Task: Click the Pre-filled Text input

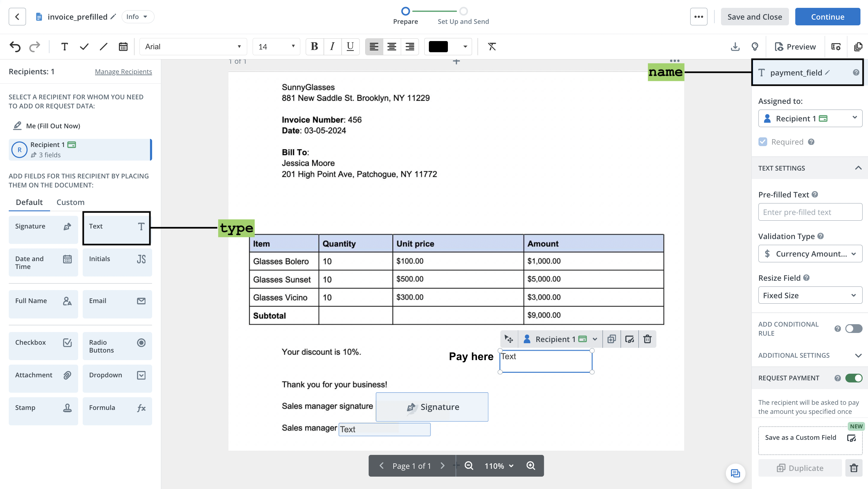Action: 810,212
